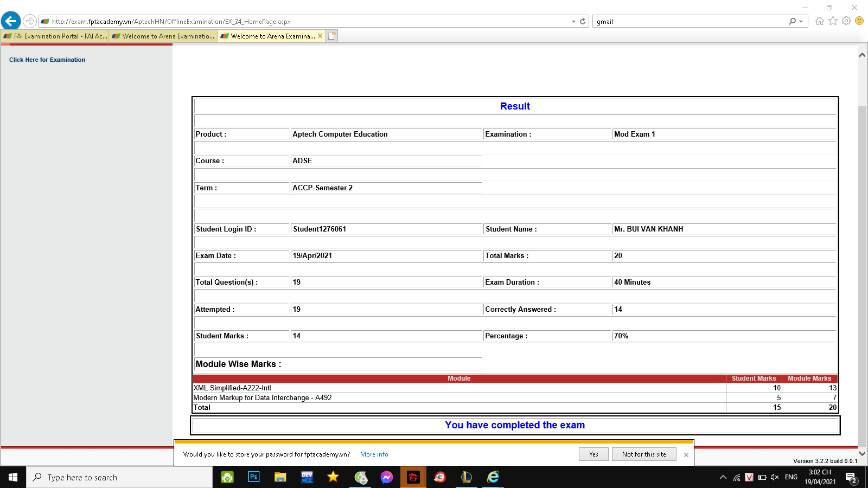Click the Module Marks column header
This screenshot has width=868, height=488.
pyautogui.click(x=809, y=378)
